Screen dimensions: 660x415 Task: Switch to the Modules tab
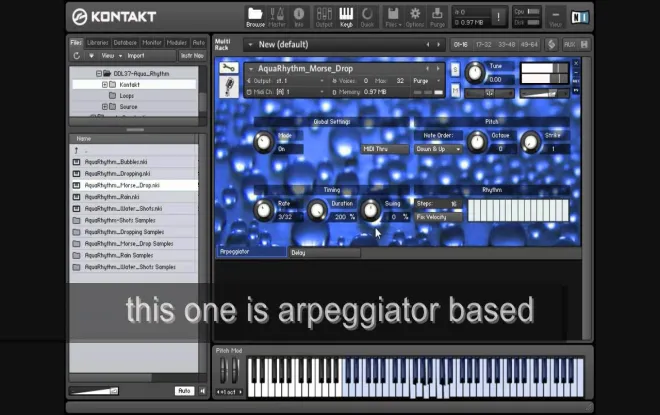pos(177,43)
